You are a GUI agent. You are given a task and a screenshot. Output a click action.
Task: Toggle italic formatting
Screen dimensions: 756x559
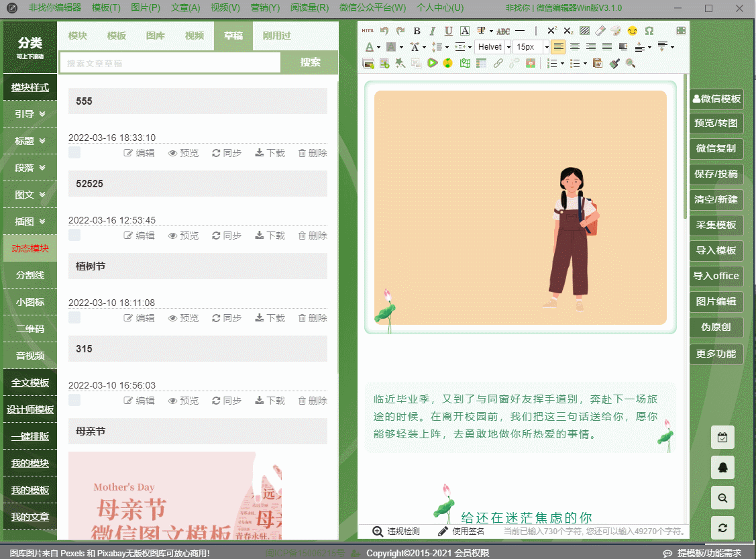(433, 31)
